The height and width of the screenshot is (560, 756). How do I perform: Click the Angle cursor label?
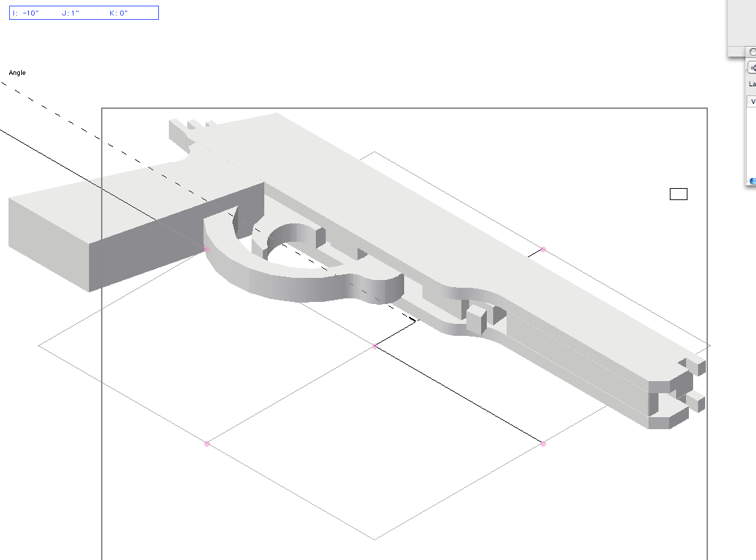tap(18, 73)
